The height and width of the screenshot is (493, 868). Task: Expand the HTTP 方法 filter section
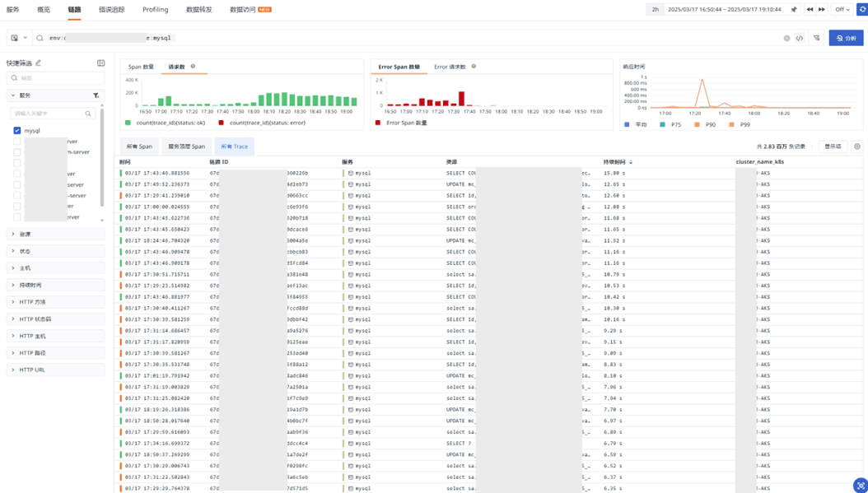(x=33, y=302)
